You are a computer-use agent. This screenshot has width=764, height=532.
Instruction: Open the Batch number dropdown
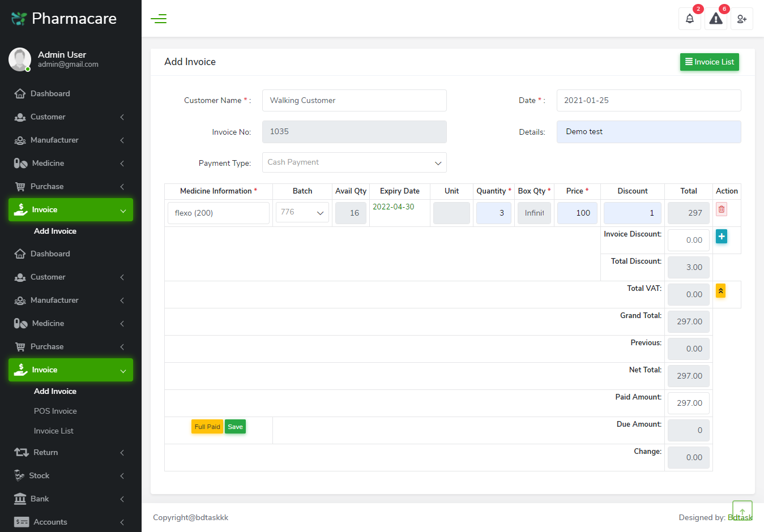[302, 212]
